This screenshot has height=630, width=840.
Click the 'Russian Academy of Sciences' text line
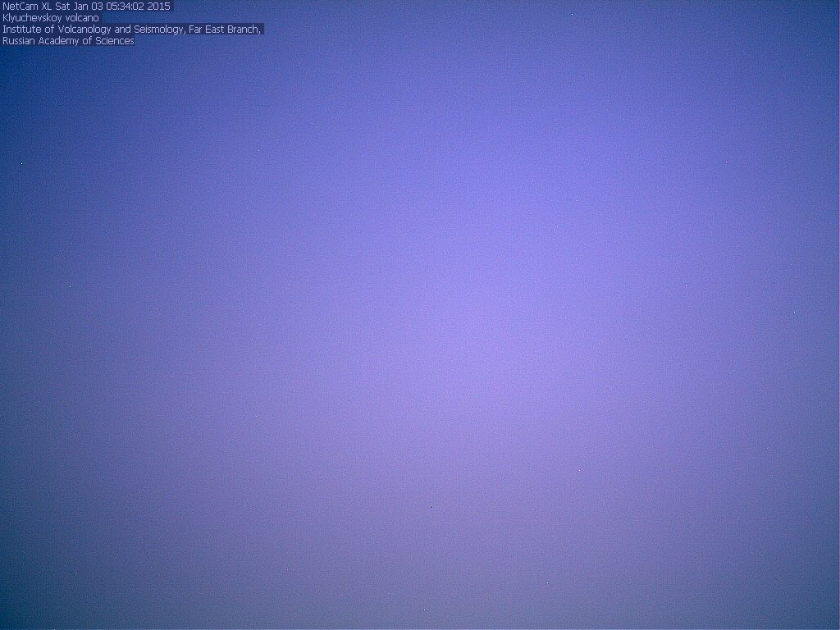[68, 41]
